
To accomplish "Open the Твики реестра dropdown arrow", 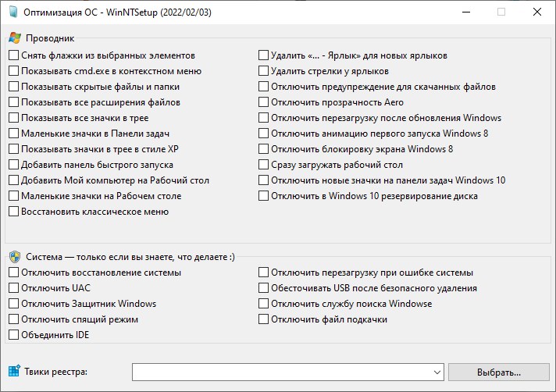I will [437, 372].
